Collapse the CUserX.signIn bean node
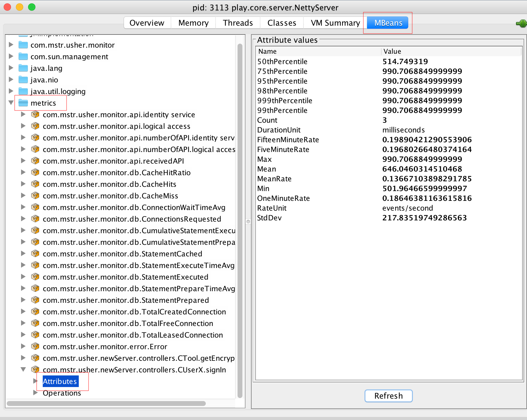This screenshot has width=527, height=420. tap(23, 370)
